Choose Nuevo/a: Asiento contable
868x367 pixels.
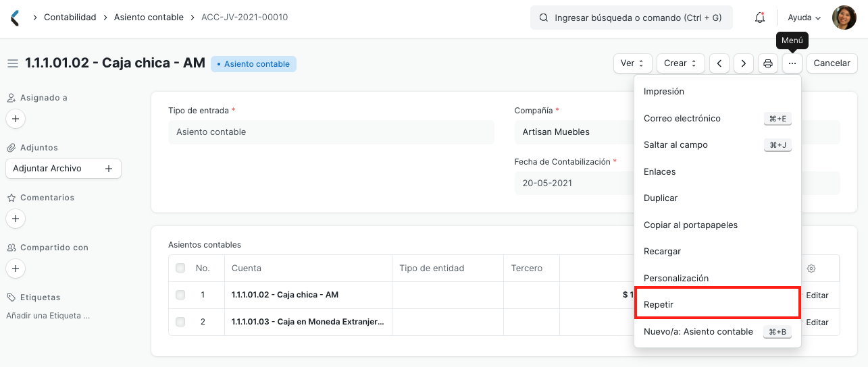pyautogui.click(x=717, y=331)
